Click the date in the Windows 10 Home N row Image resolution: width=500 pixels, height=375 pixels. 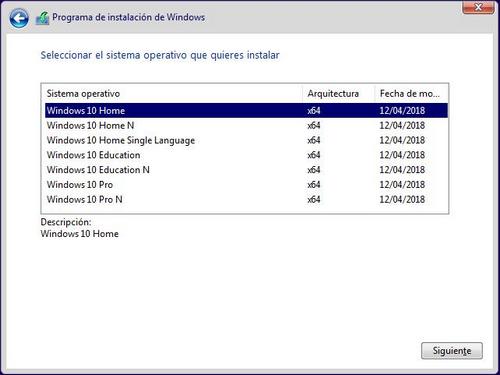click(x=402, y=126)
